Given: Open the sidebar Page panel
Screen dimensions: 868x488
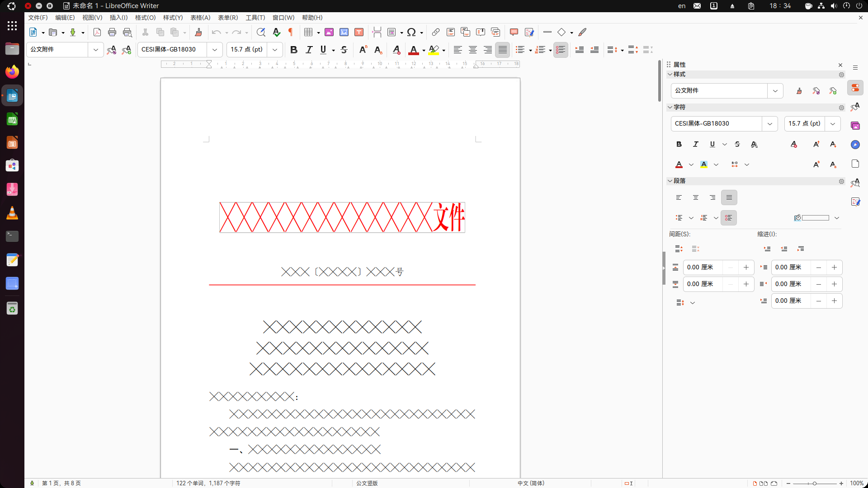Looking at the screenshot, I should pos(855,164).
